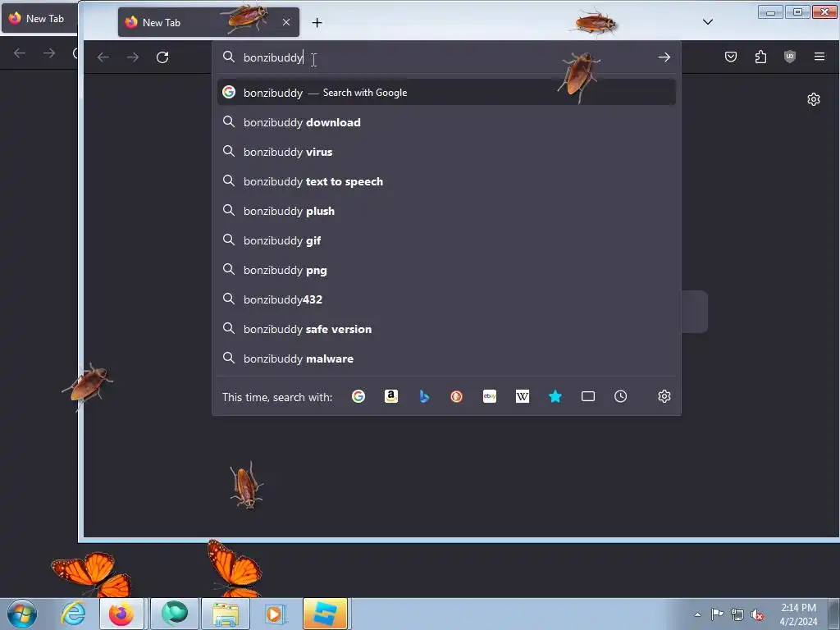List all tabs chevron
The height and width of the screenshot is (630, 840).
(708, 22)
